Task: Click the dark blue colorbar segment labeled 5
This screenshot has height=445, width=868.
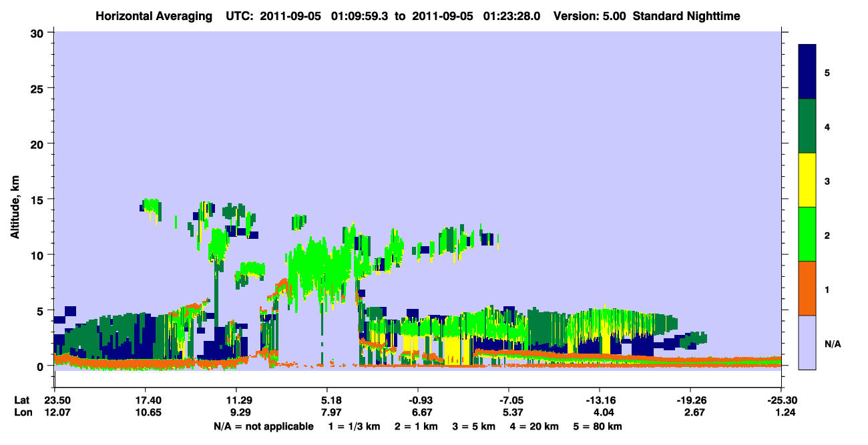Action: (x=807, y=72)
